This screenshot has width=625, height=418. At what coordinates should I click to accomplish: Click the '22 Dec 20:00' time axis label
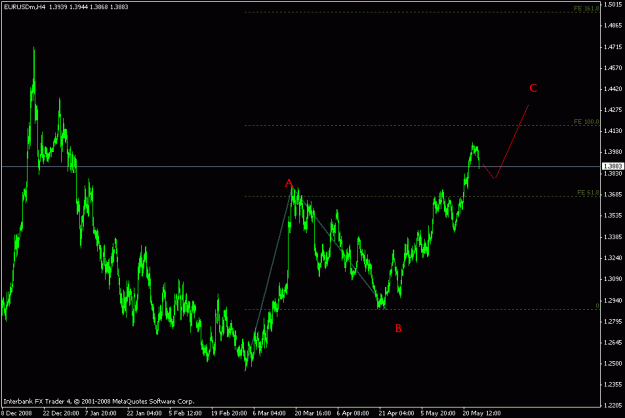(61, 413)
